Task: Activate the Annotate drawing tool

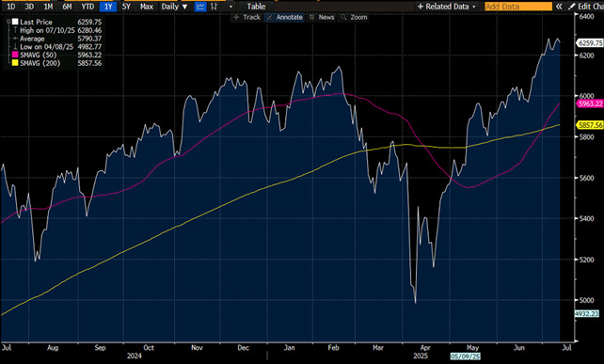Action: (285, 17)
